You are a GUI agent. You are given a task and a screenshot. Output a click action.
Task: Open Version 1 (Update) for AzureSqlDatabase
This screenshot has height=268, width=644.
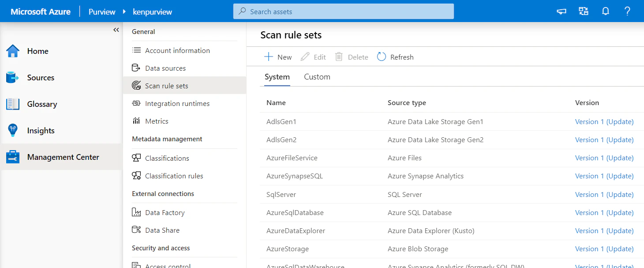(x=604, y=212)
